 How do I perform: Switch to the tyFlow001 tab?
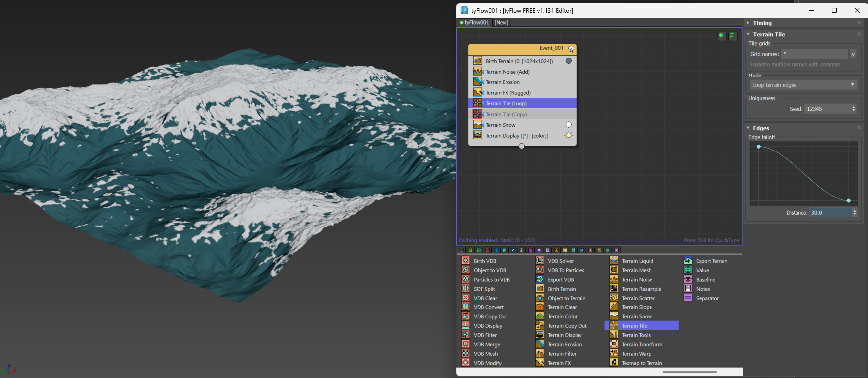pyautogui.click(x=475, y=23)
